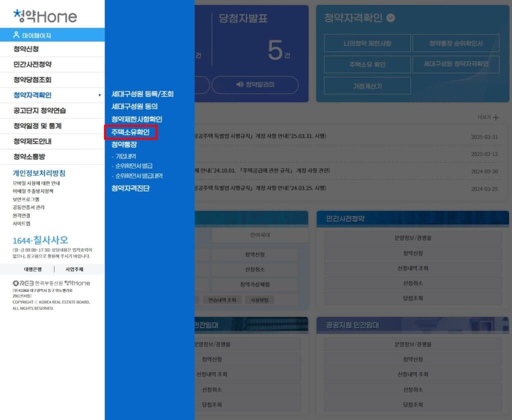The image size is (512, 420).
Task: Click 신청취소 under 공공지원 민간임대
Action: [x=413, y=389]
